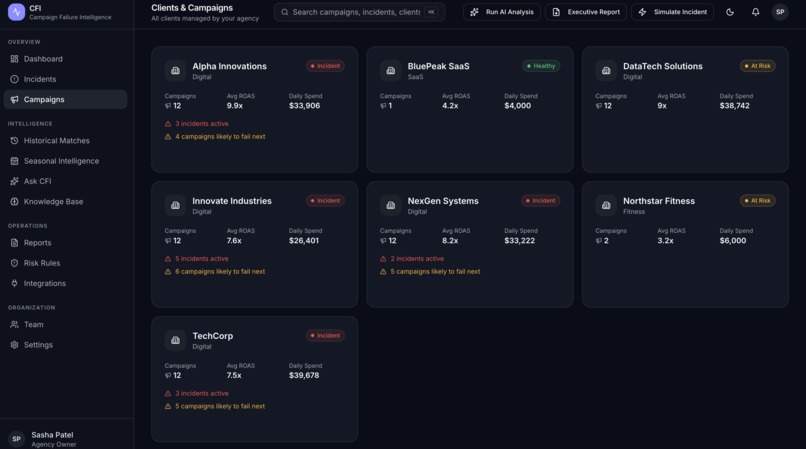Image resolution: width=806 pixels, height=449 pixels.
Task: Click Incident badge on NexGen Systems
Action: [x=541, y=201]
